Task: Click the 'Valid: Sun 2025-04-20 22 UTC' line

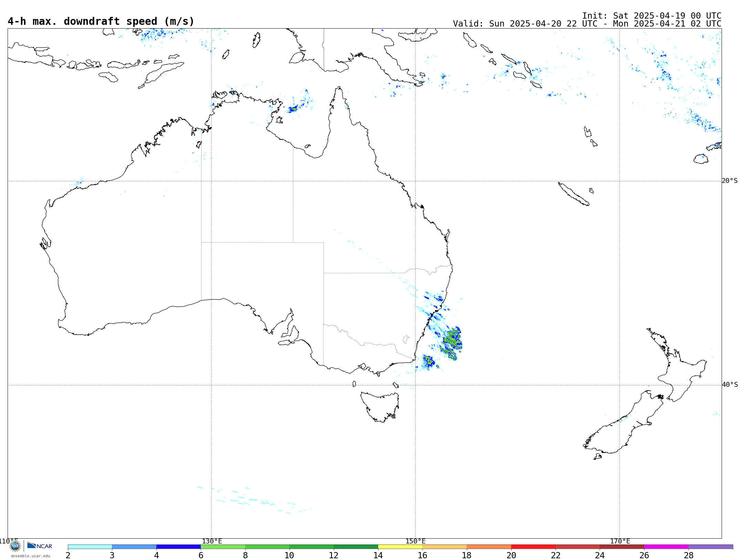Action: (x=587, y=24)
